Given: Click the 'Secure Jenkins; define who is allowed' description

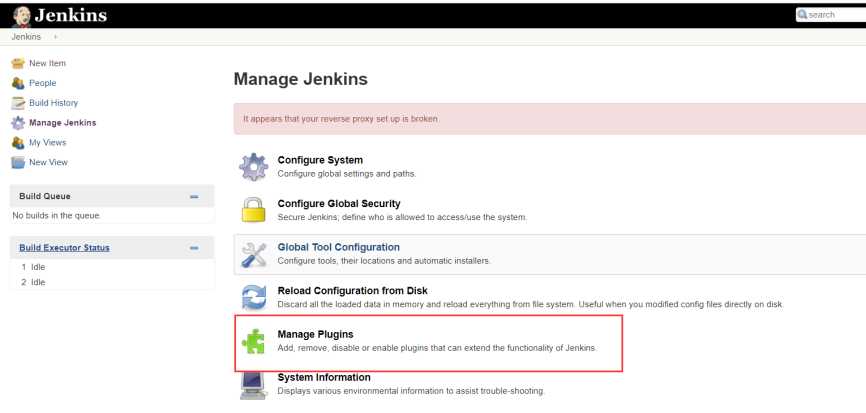Looking at the screenshot, I should tap(402, 218).
